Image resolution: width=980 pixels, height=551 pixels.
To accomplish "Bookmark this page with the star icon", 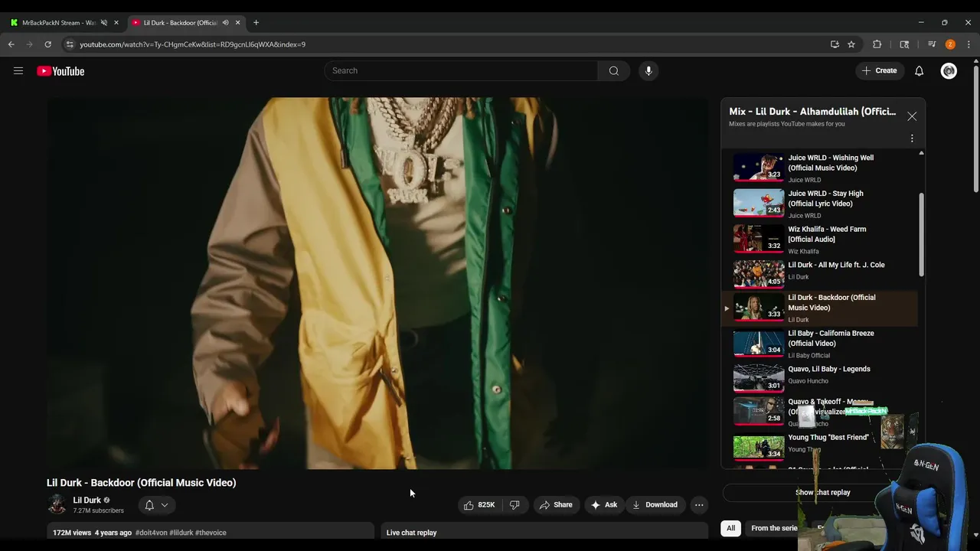I will (851, 44).
